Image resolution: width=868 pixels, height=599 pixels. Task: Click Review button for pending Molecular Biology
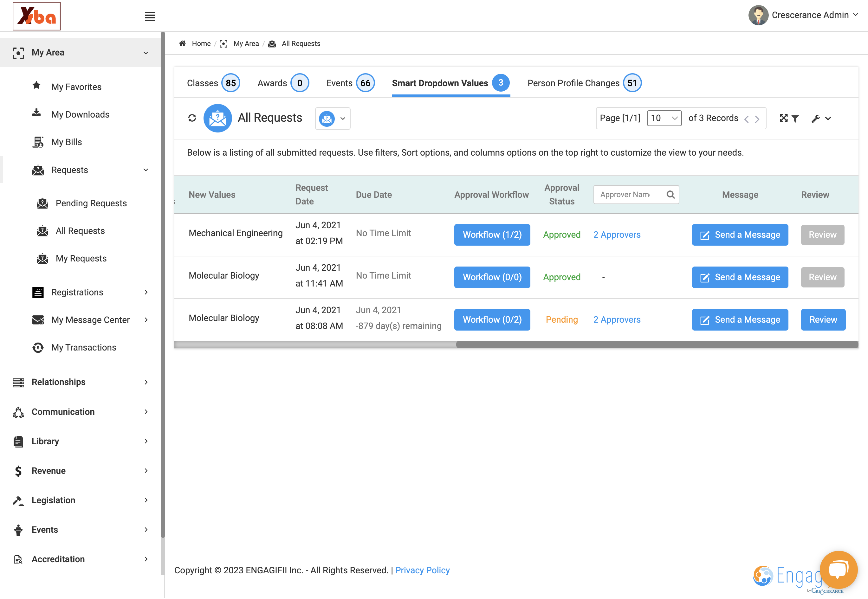823,319
